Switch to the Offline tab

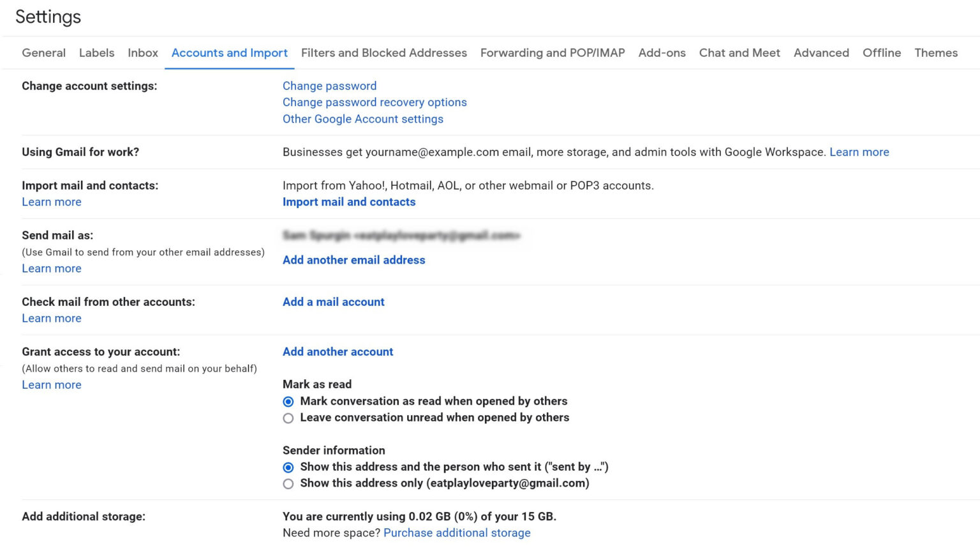pyautogui.click(x=882, y=53)
